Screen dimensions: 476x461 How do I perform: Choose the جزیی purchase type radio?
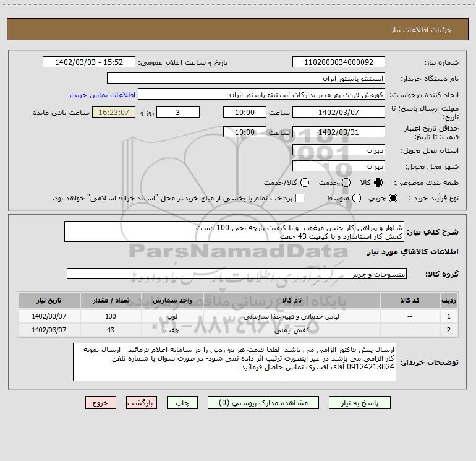[393, 198]
